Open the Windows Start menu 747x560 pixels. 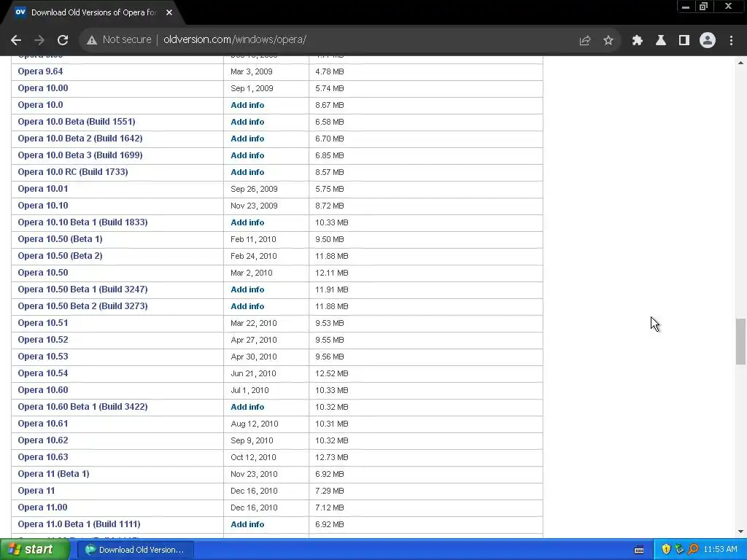[x=34, y=550]
